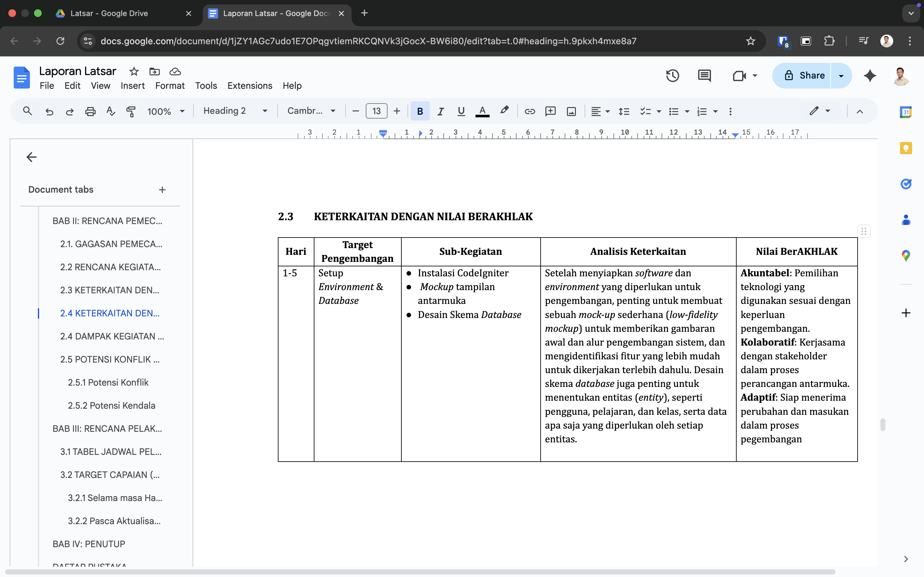
Task: Click the Gemini sparkle icon
Action: pos(870,76)
